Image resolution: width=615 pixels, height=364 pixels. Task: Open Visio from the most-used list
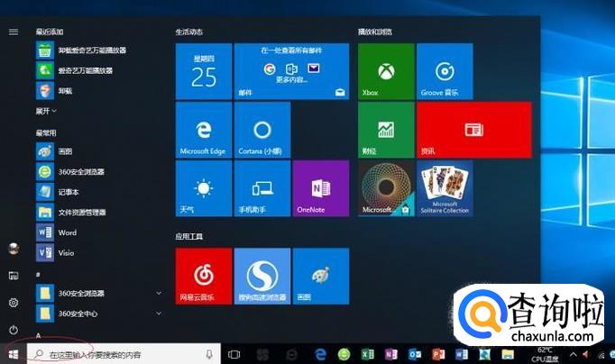[x=67, y=252]
